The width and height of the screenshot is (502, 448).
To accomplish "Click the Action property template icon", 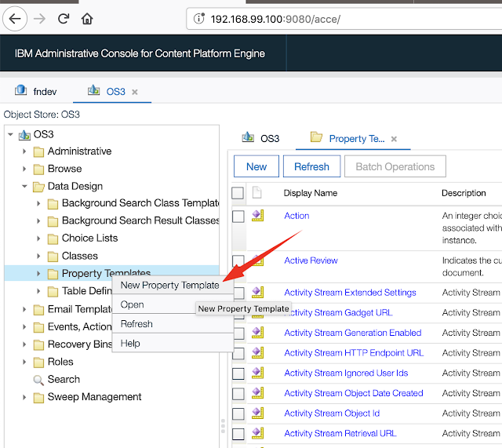I will coord(257,216).
